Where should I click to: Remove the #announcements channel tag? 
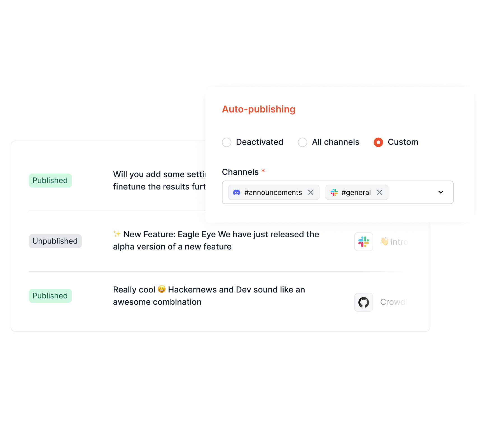(311, 193)
